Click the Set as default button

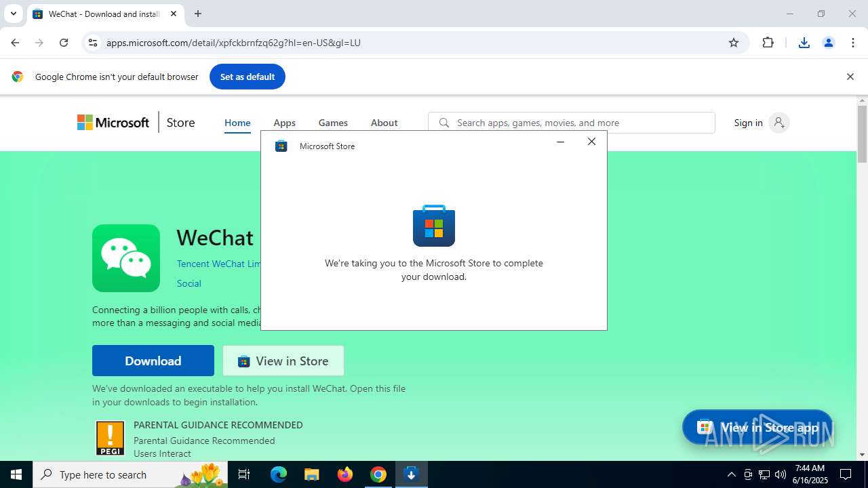pyautogui.click(x=248, y=77)
